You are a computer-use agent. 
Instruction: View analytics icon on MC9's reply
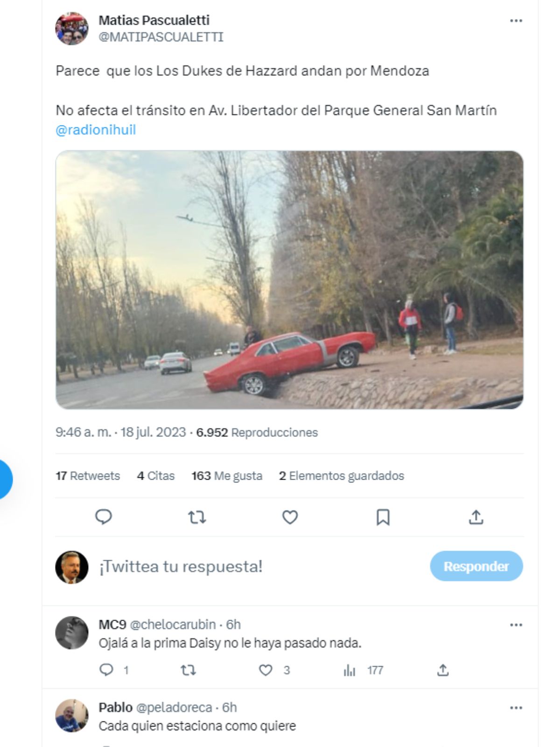point(350,670)
